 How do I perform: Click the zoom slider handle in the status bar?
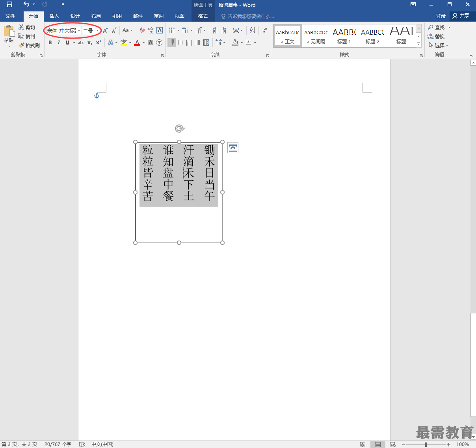point(426,445)
